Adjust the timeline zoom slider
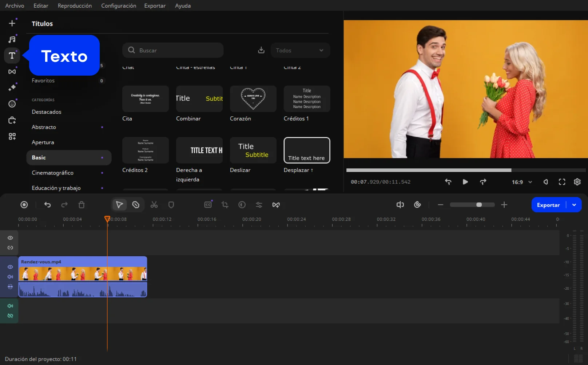This screenshot has height=365, width=588. coord(479,205)
